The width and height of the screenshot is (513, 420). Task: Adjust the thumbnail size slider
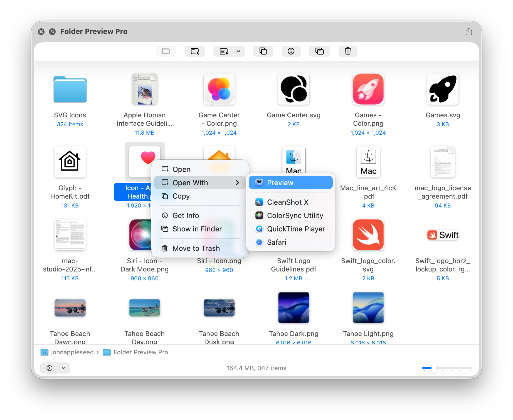(433, 368)
